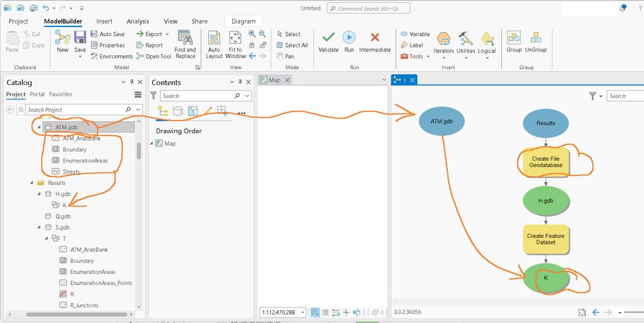Image resolution: width=644 pixels, height=323 pixels.
Task: Select the Results variable oval in the model
Action: click(x=545, y=123)
